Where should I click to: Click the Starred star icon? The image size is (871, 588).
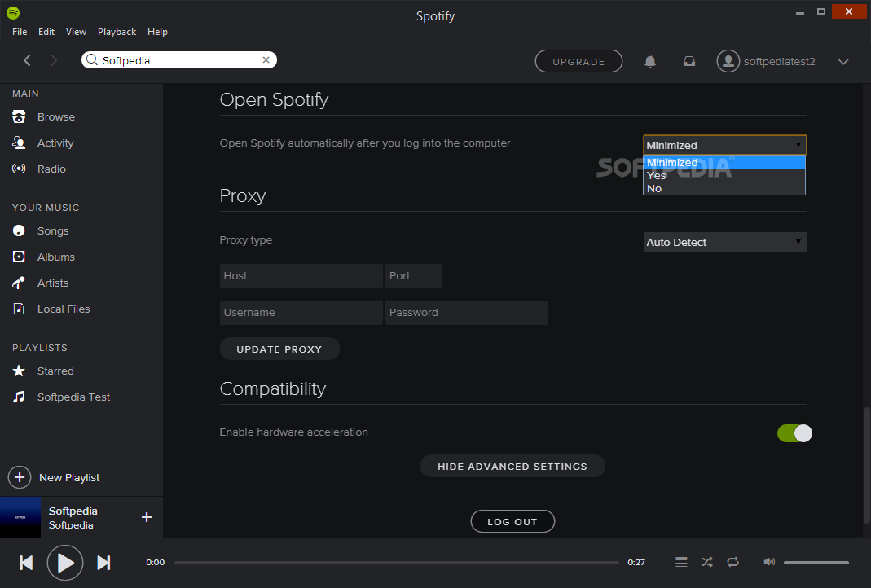tap(19, 371)
